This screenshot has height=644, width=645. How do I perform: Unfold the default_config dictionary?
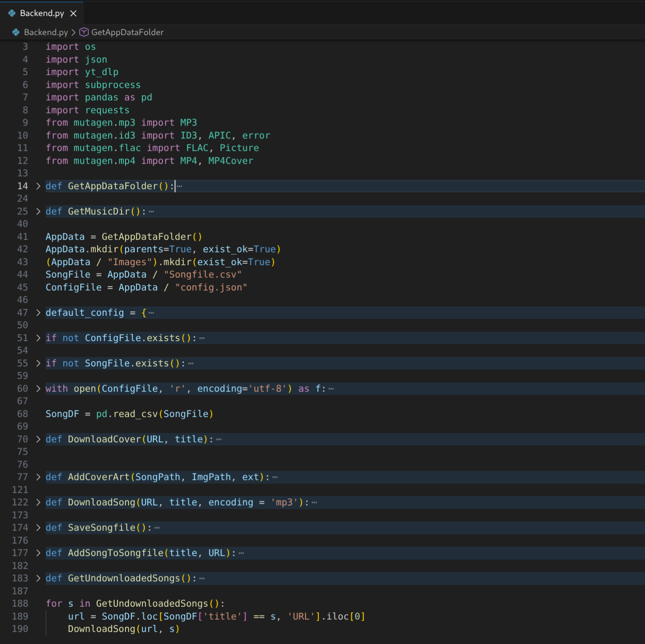[38, 313]
